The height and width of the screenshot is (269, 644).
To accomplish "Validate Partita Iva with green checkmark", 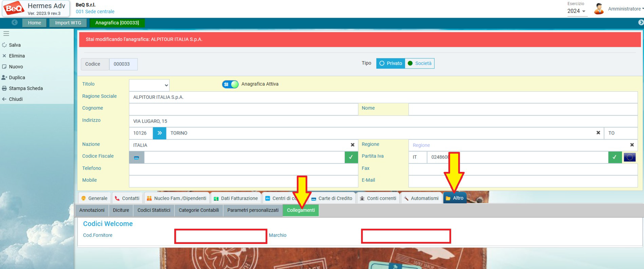I will pos(615,157).
